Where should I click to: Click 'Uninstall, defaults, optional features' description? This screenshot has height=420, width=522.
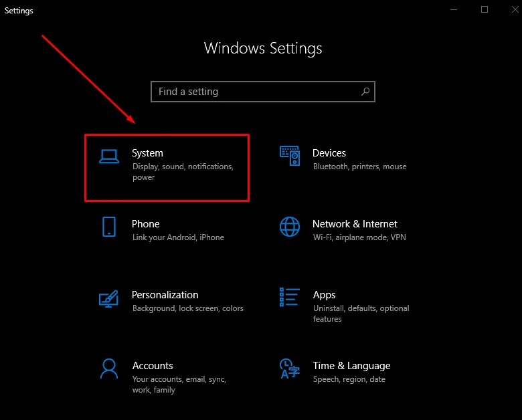pos(361,314)
